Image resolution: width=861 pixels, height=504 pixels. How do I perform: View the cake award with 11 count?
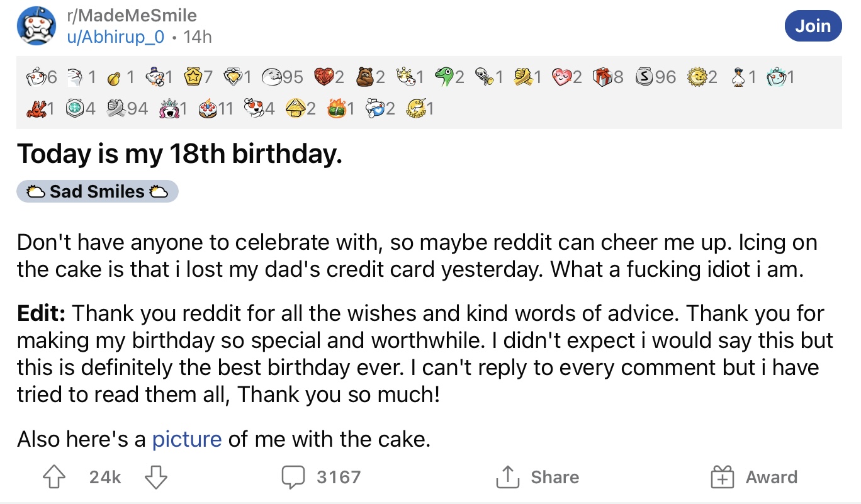(x=216, y=109)
